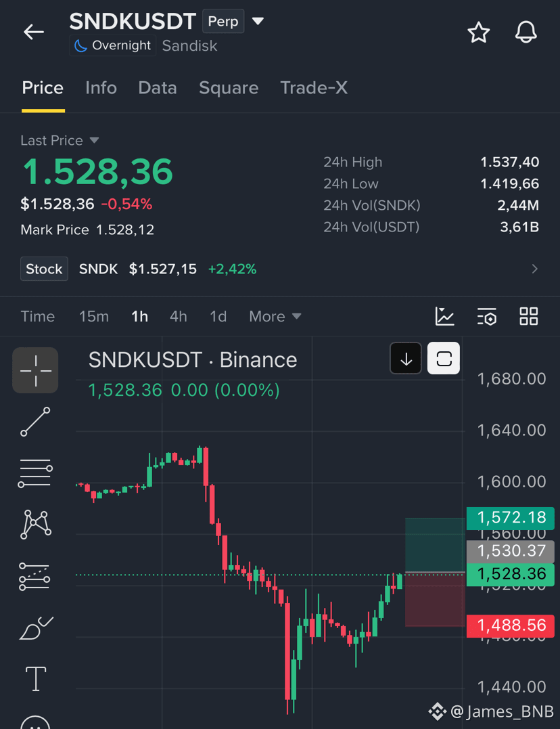
Task: Tap the Mark Price 1.528,12 text
Action: (87, 229)
